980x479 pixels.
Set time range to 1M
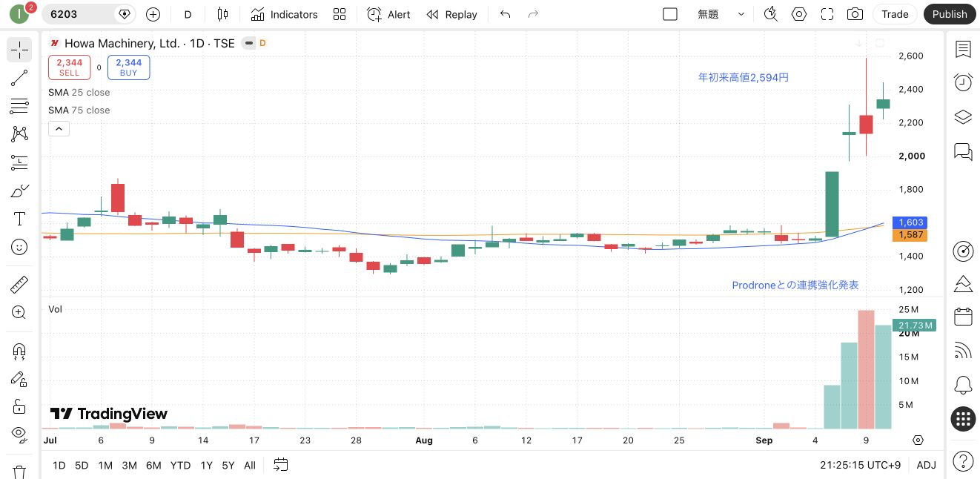point(105,466)
